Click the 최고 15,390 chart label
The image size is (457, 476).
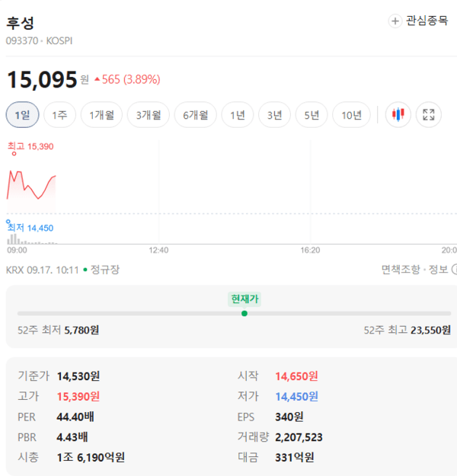coord(30,147)
